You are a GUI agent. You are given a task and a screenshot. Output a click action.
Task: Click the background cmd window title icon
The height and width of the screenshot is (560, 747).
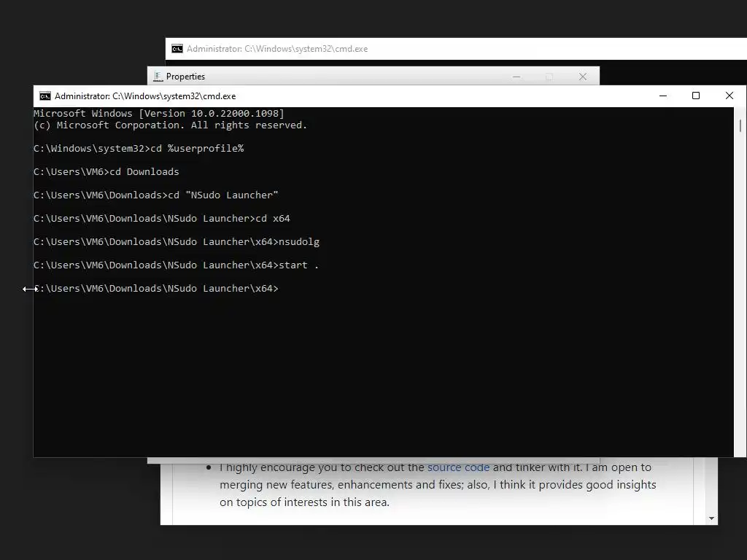177,49
